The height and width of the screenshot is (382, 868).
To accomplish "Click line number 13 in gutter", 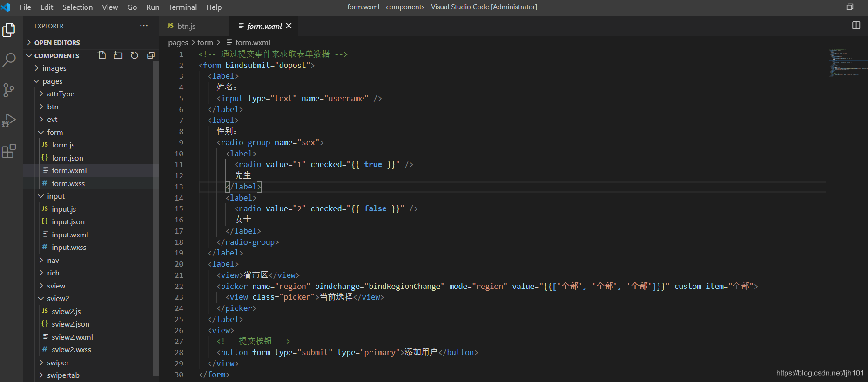I will pyautogui.click(x=179, y=187).
